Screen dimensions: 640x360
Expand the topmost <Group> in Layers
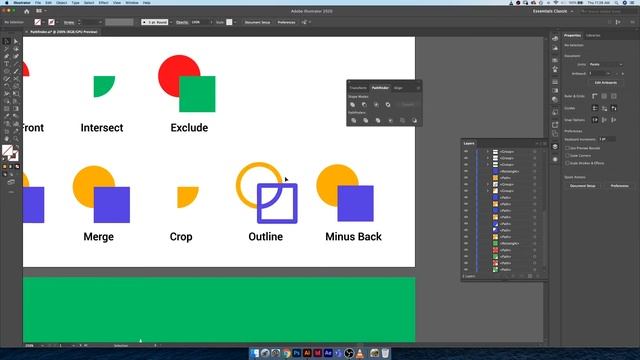pyautogui.click(x=487, y=151)
